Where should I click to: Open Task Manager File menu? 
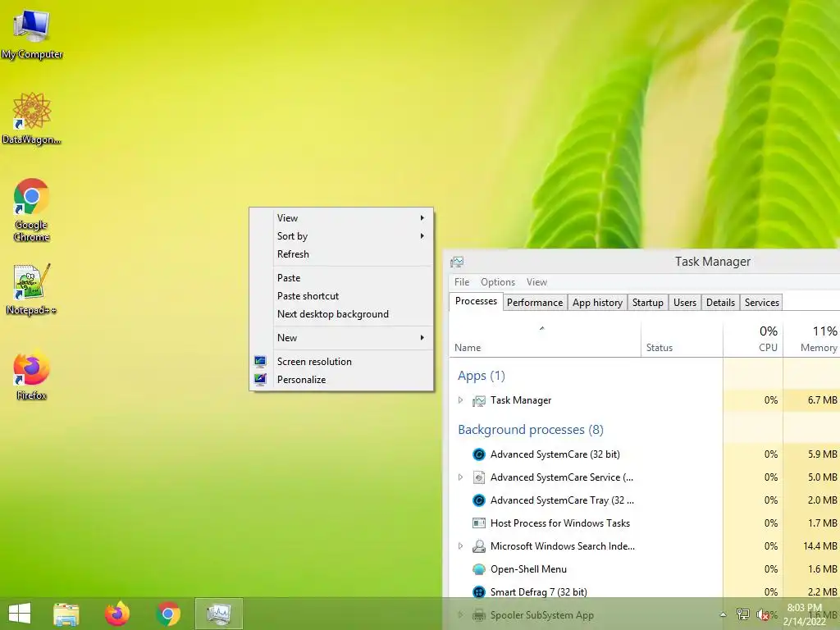461,282
